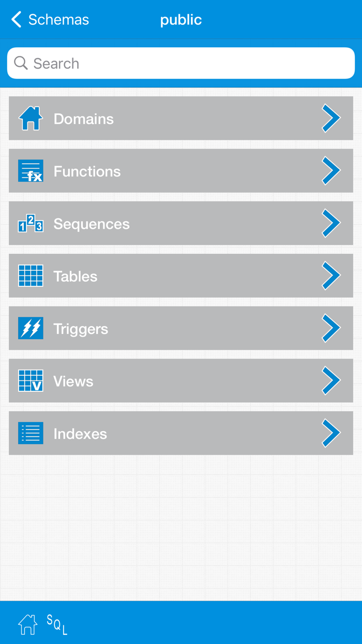
Task: Click the Triggers lightning bolt icon
Action: 31,328
